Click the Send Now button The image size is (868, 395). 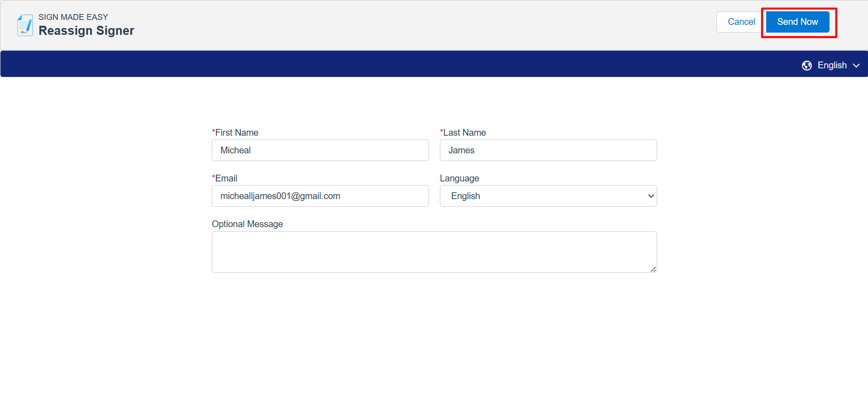(x=797, y=22)
